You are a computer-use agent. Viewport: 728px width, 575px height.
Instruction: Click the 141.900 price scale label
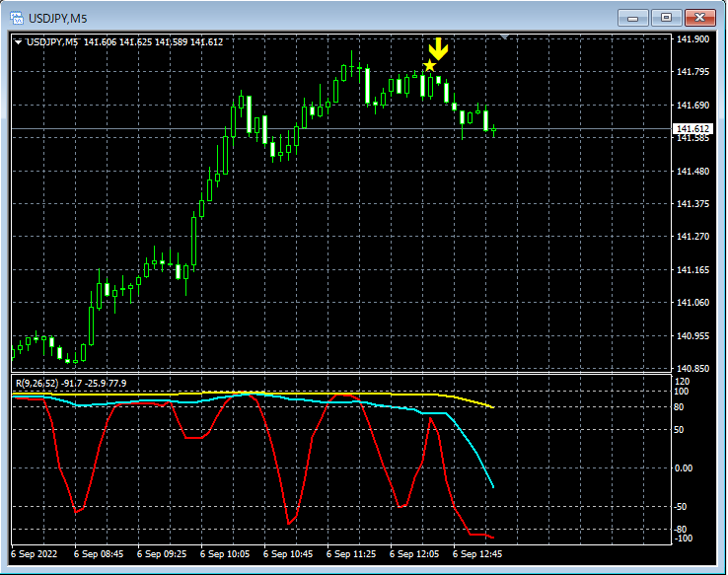pyautogui.click(x=692, y=39)
